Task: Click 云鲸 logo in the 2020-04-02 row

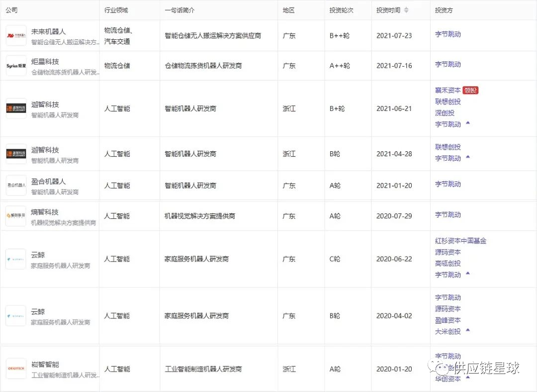Action: coord(16,315)
